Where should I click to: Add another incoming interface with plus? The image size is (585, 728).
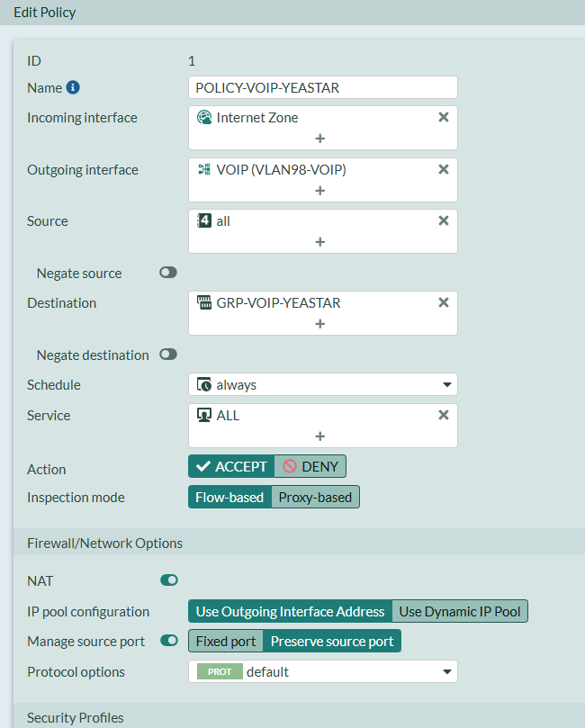pyautogui.click(x=319, y=139)
